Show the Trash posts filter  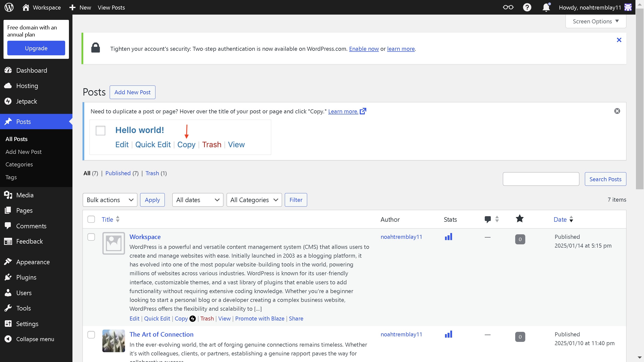pyautogui.click(x=152, y=173)
